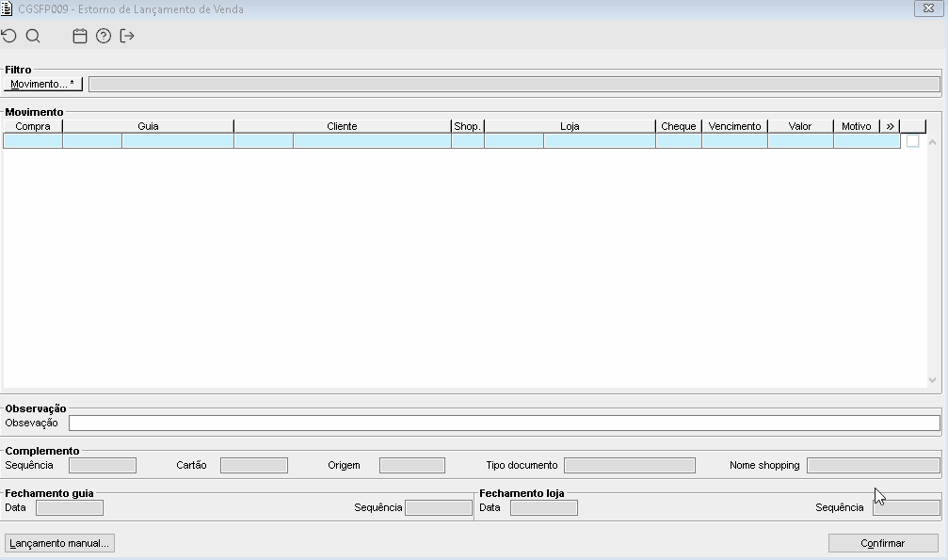Click the Cartão field
This screenshot has width=948, height=560.
[x=254, y=465]
